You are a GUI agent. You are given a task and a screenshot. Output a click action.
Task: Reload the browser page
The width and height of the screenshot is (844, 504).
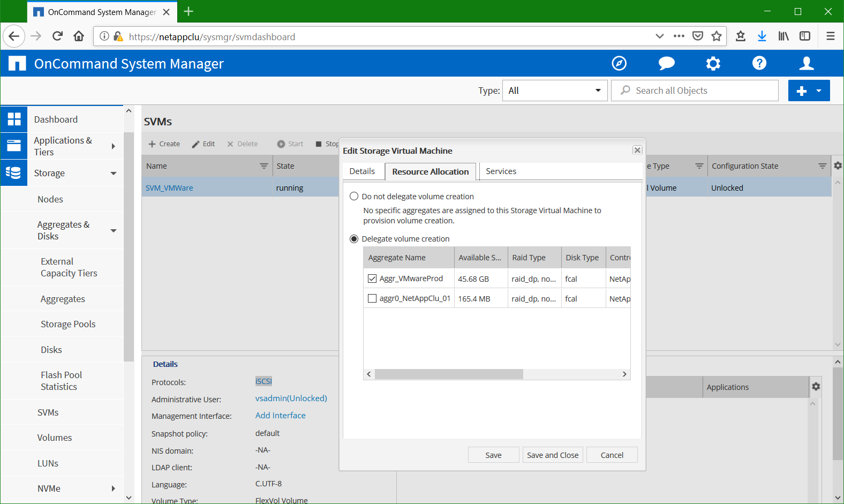click(57, 36)
